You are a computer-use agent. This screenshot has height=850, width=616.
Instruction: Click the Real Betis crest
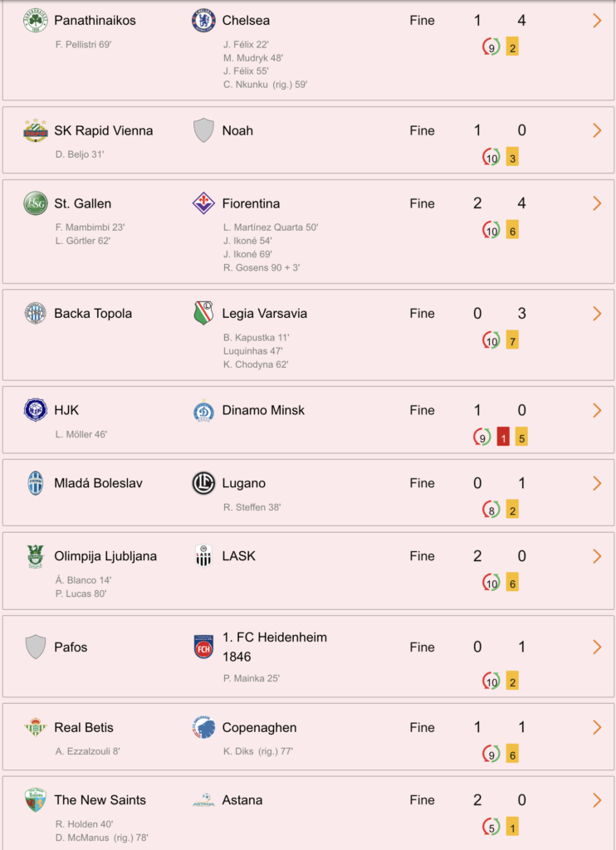point(35,727)
